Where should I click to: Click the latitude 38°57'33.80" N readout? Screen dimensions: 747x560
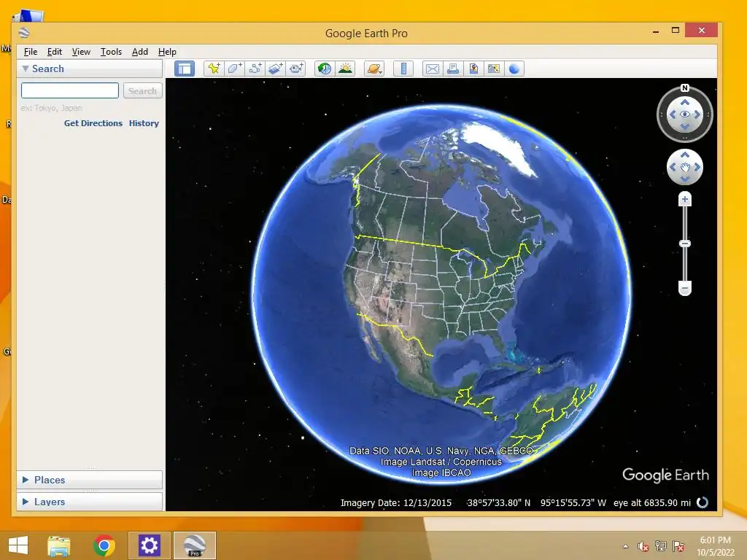click(498, 502)
